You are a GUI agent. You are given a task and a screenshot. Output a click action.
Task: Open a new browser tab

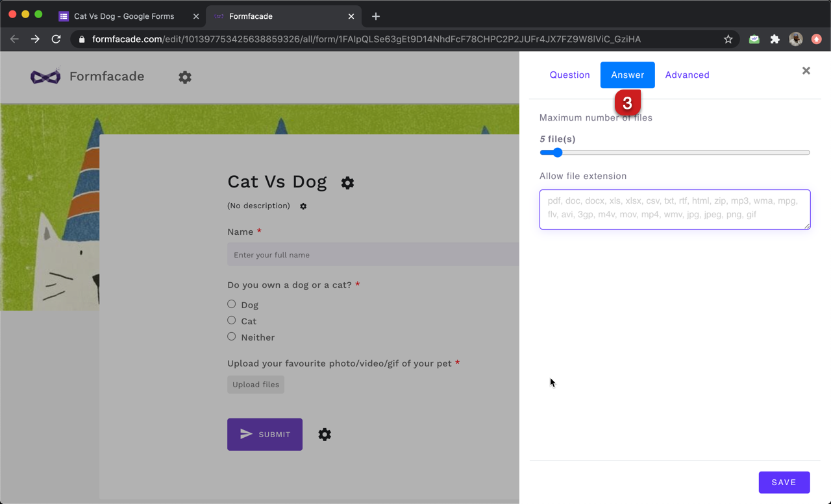(x=376, y=16)
